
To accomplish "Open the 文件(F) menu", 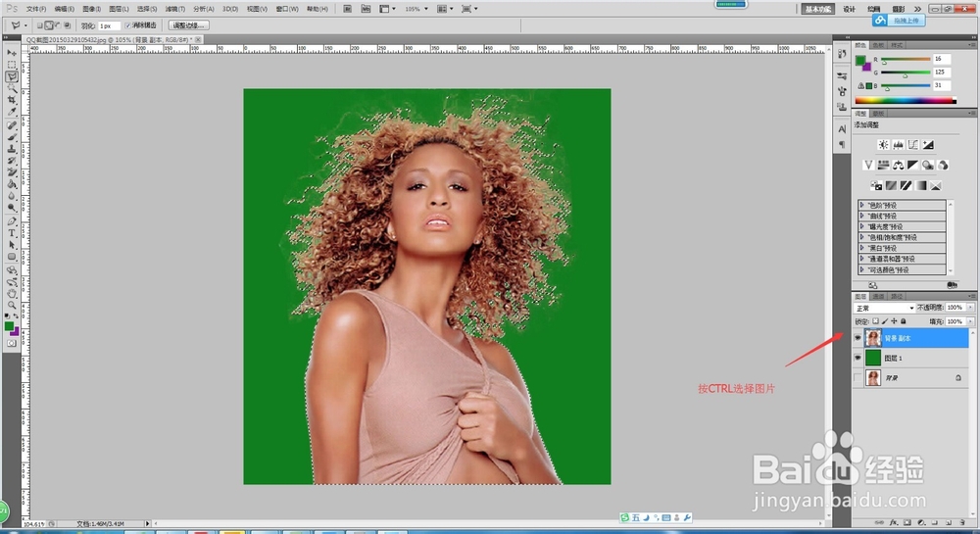I will 36,9.
